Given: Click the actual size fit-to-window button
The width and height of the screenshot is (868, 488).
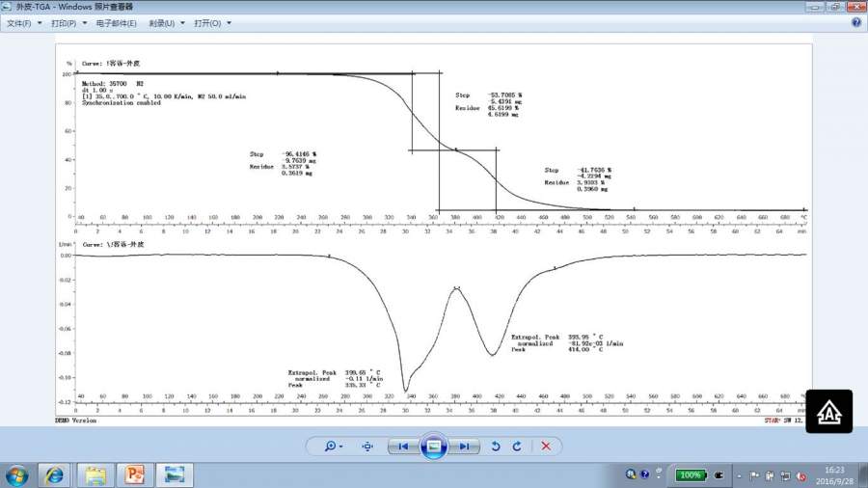Looking at the screenshot, I should 367,446.
